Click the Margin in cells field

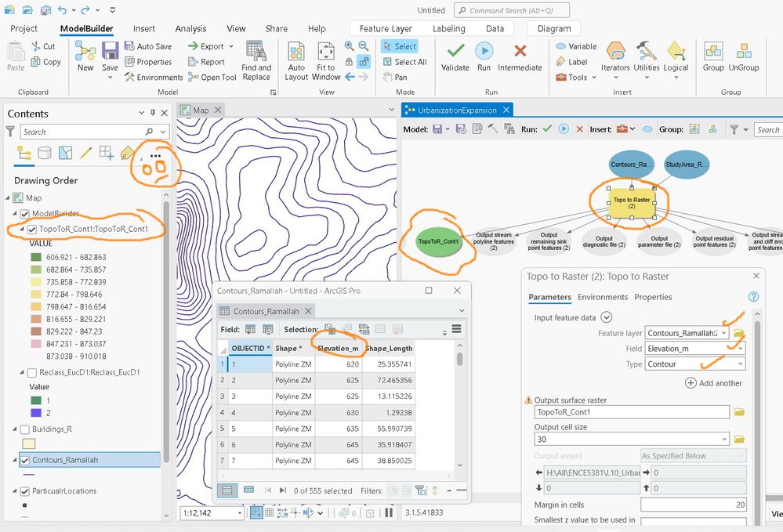[x=693, y=505]
